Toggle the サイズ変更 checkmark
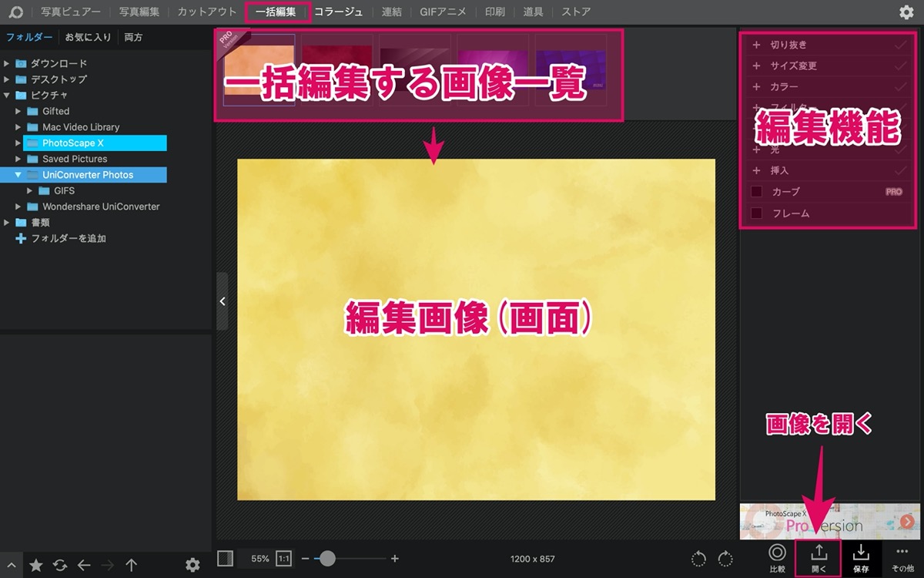Viewport: 924px width, 578px height. coord(899,66)
